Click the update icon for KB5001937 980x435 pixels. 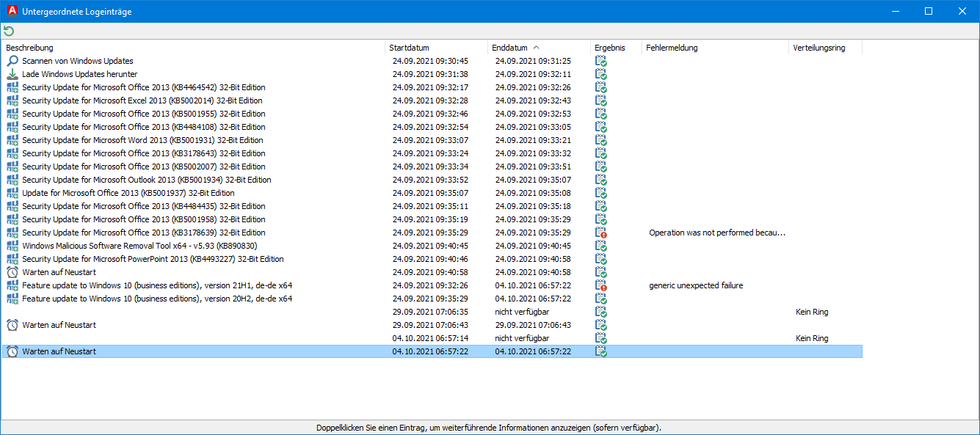tap(12, 193)
